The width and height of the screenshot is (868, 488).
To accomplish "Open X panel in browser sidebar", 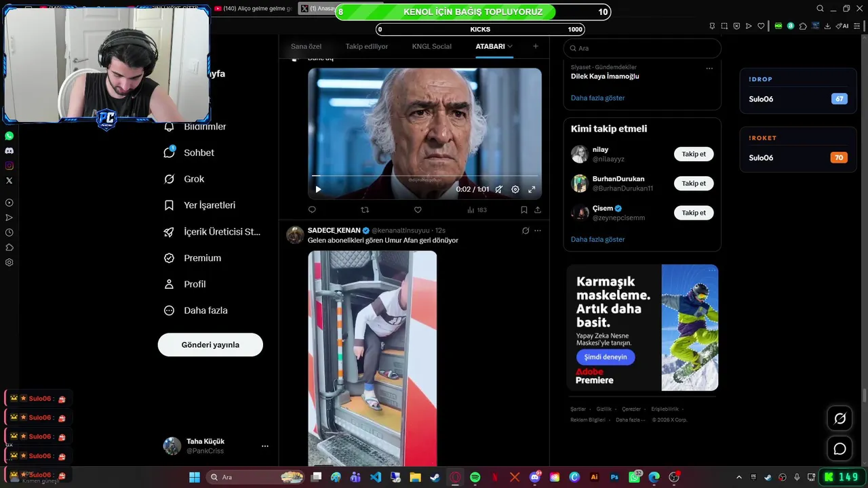I will pos(9,180).
